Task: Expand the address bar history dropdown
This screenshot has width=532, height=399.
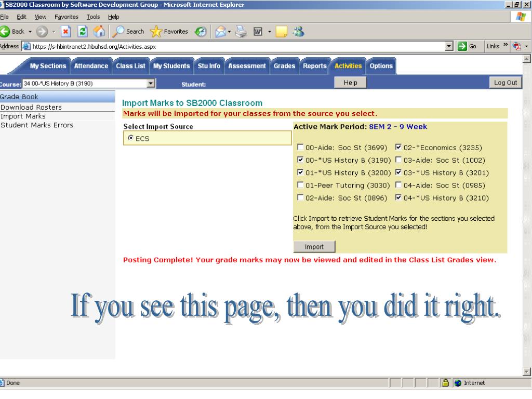Action: point(449,46)
